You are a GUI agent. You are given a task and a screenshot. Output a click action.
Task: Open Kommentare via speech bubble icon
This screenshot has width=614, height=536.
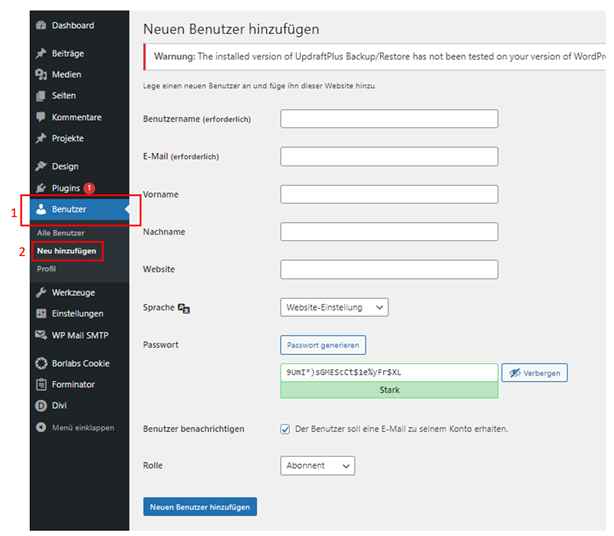[41, 117]
